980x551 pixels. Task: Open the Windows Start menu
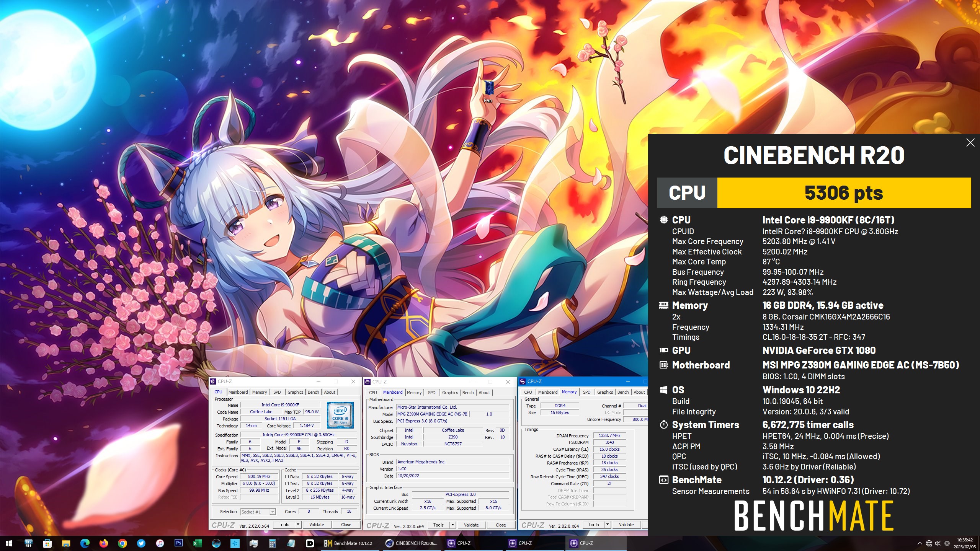[9, 543]
